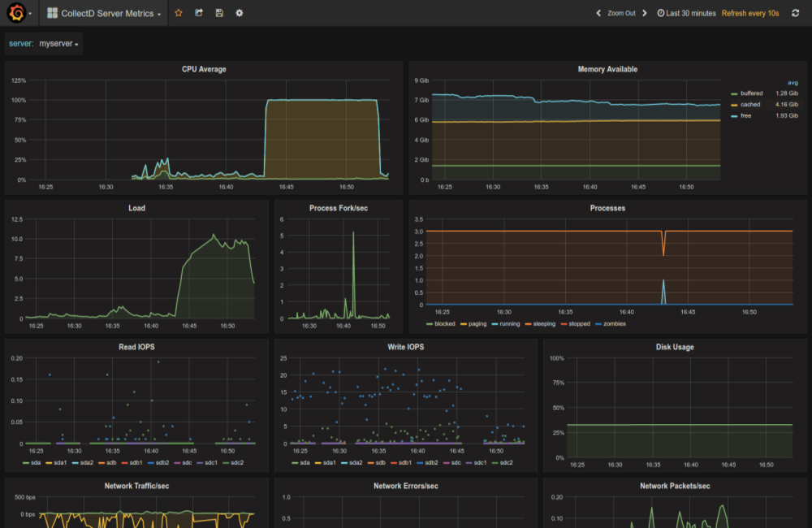
Task: Click the Refresh every 10s link
Action: coord(749,13)
